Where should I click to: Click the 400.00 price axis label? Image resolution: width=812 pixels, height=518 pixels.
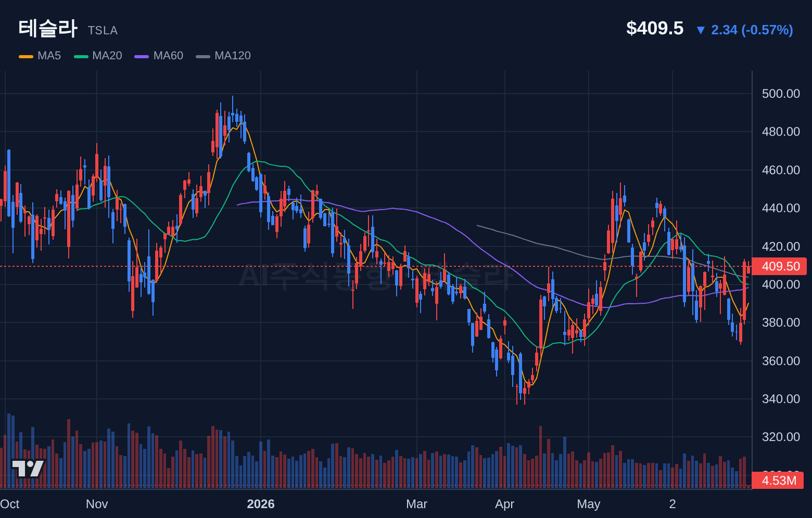[x=781, y=284]
